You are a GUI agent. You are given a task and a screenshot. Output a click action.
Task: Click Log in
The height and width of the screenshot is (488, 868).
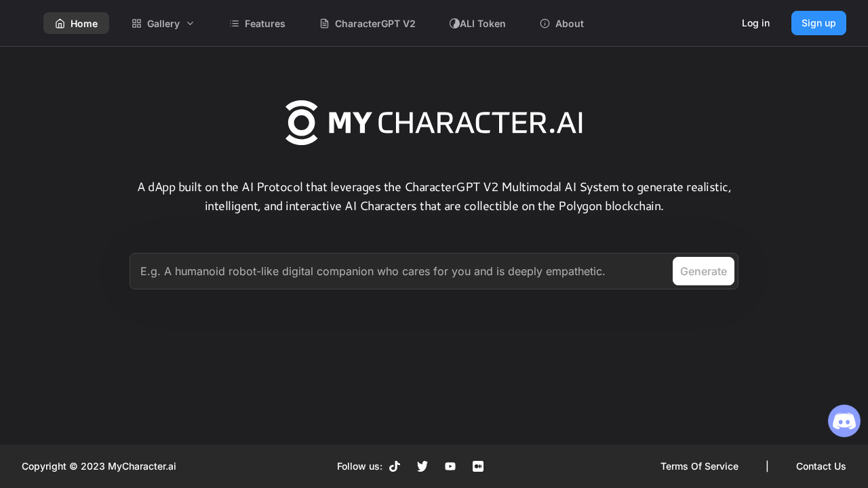pos(755,23)
